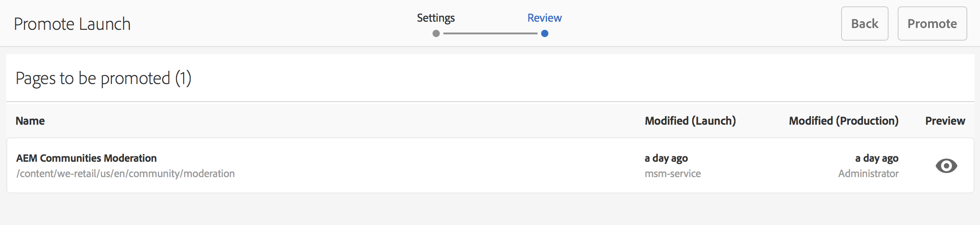Click "a day ago" above Administrator
This screenshot has width=980, height=225.
point(876,158)
